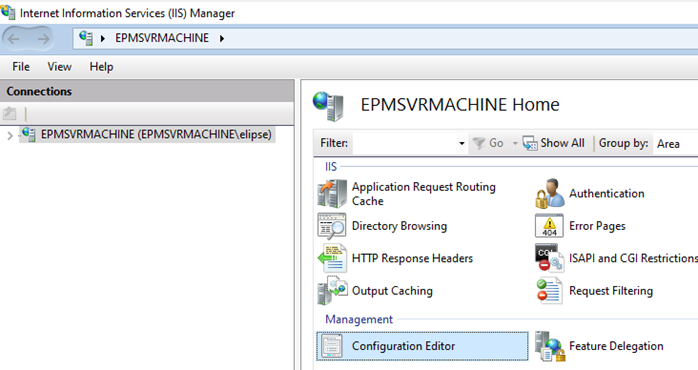Expand arrow after EPMSVRMACHINE in address bar
Image resolution: width=698 pixels, height=370 pixels.
point(222,38)
